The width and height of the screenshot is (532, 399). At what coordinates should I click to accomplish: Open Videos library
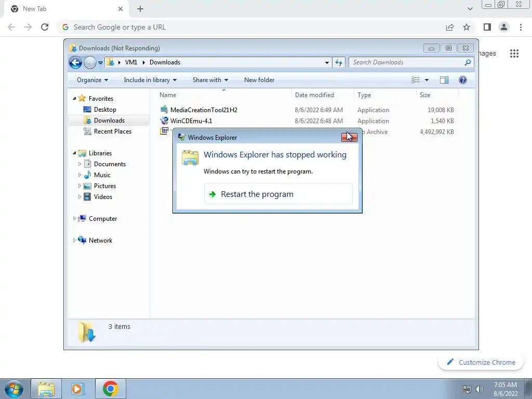pyautogui.click(x=103, y=197)
